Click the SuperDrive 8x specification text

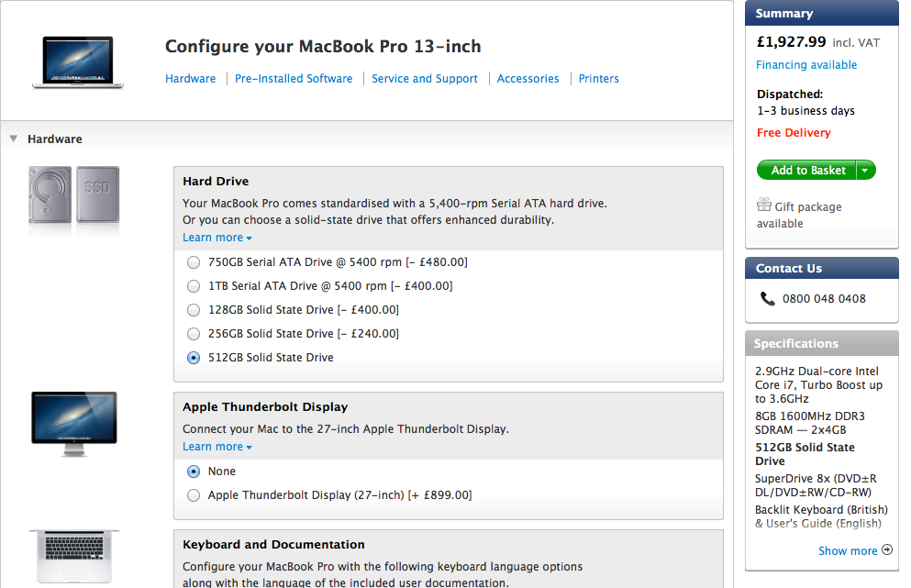816,485
